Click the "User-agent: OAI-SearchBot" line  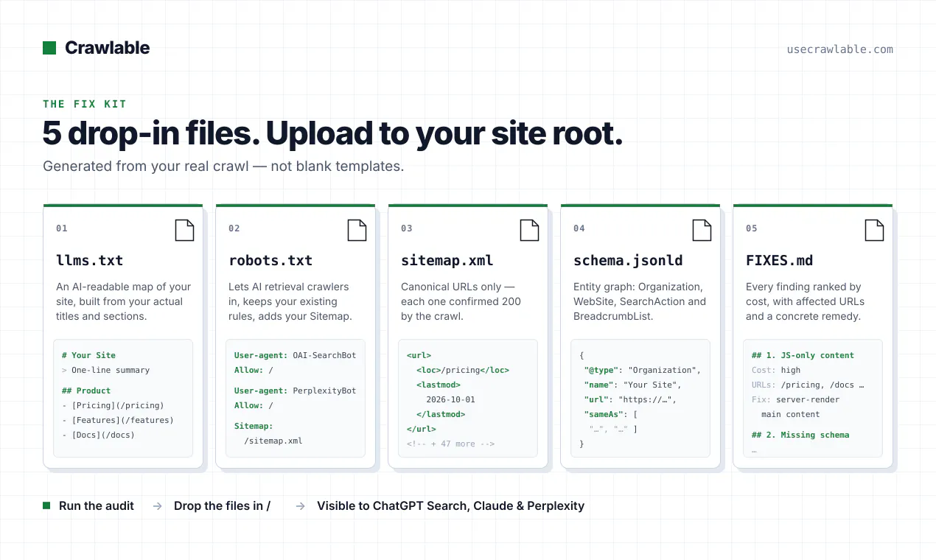pyautogui.click(x=295, y=355)
